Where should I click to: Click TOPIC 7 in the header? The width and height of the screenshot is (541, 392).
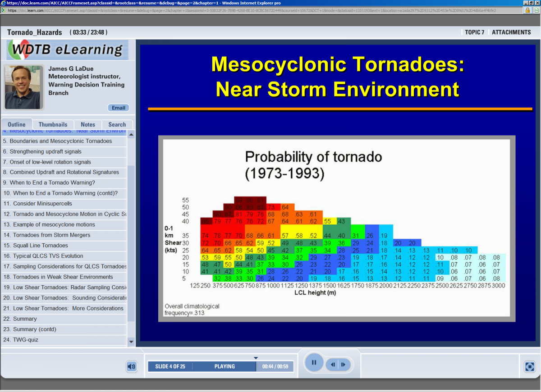point(475,32)
